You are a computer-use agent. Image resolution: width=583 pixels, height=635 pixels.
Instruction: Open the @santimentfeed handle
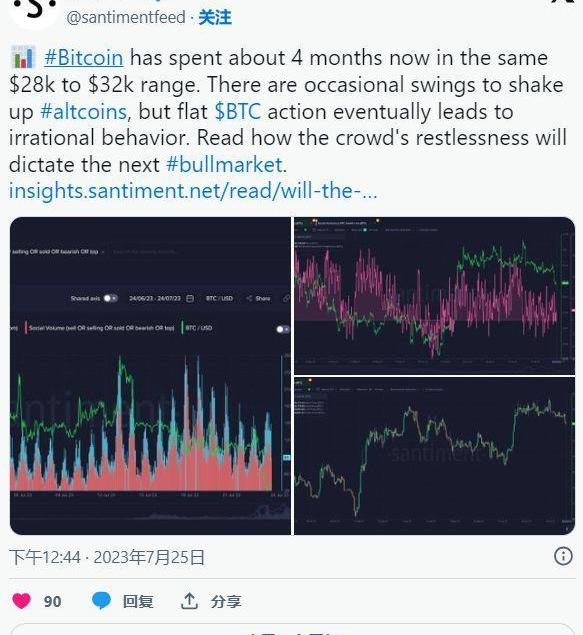(126, 17)
